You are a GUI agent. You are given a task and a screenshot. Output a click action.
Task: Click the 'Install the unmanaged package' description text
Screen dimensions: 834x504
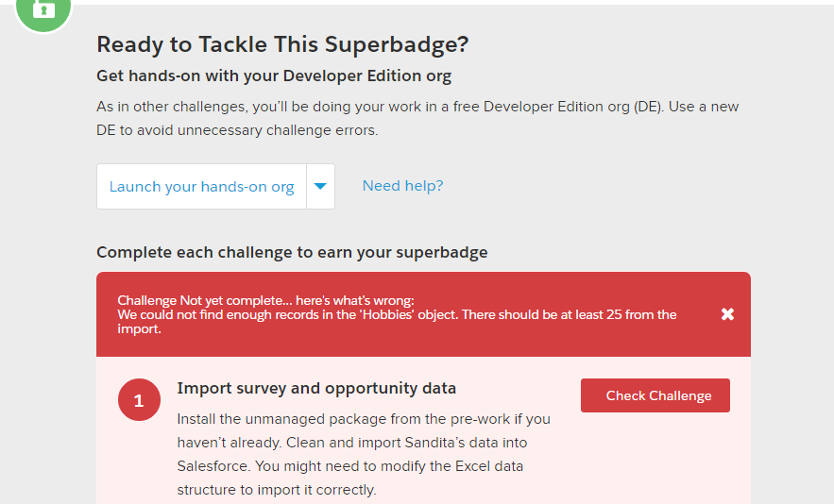(364, 418)
